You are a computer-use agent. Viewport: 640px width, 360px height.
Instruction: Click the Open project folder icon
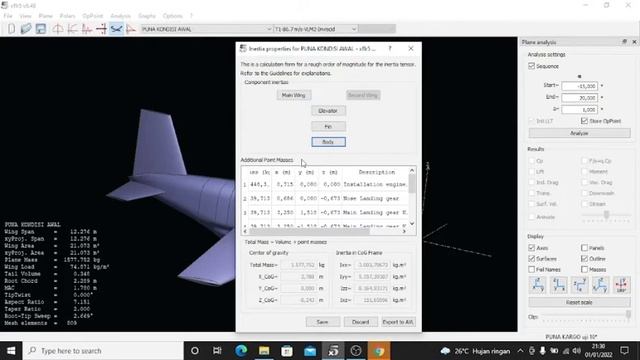point(26,29)
